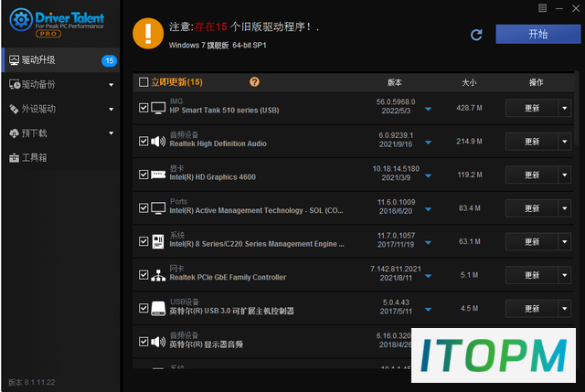Viewport: 585px width, 392px height.
Task: Open the driver backup sidebar section
Action: click(61, 85)
